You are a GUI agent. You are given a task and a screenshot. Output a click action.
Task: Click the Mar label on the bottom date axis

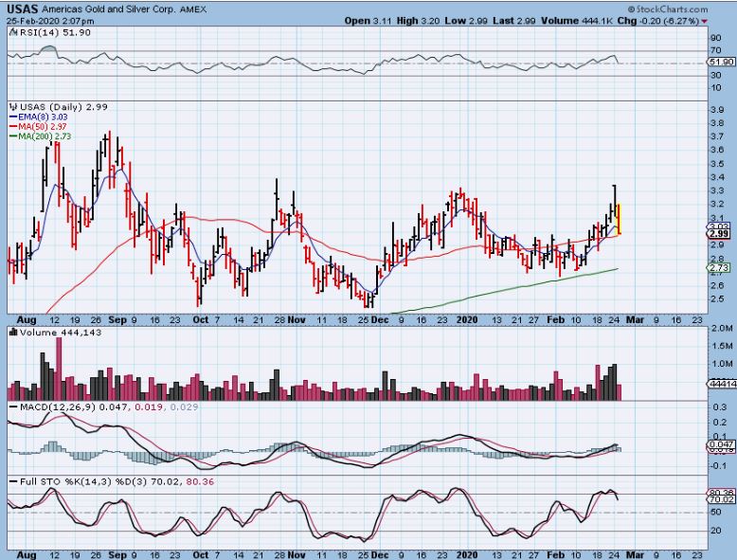(635, 555)
